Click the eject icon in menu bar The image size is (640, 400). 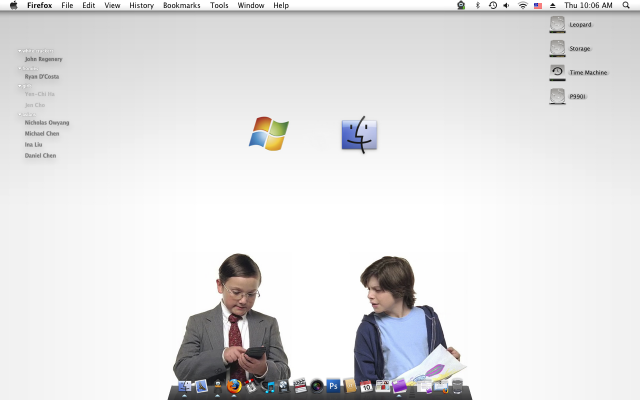pos(553,5)
